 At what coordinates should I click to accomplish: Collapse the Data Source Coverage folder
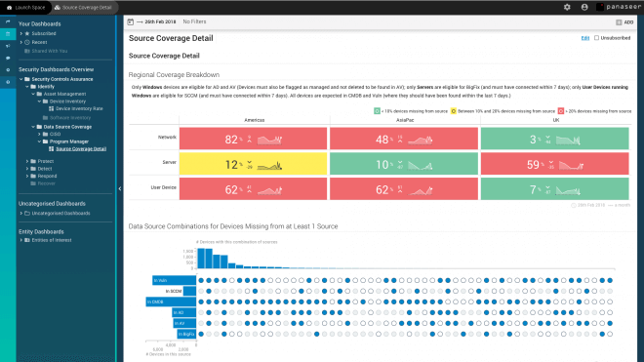[33, 127]
